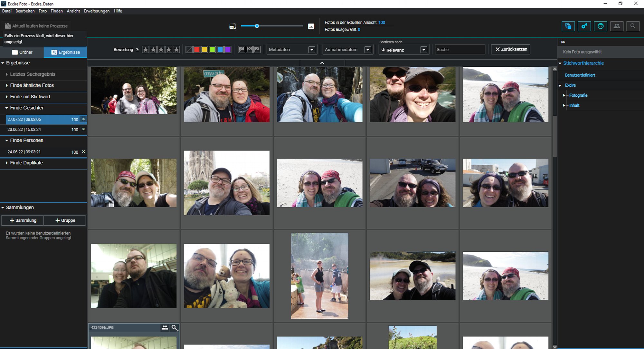Open the Finden menu
Screen dimensions: 644x349
click(57, 11)
